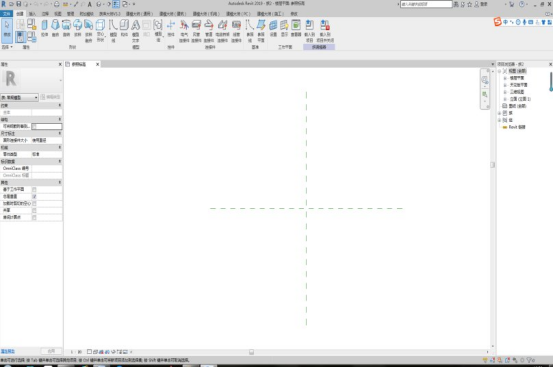Select the Model Text (模型文字) tool
The height and width of the screenshot is (368, 554).
click(x=135, y=30)
